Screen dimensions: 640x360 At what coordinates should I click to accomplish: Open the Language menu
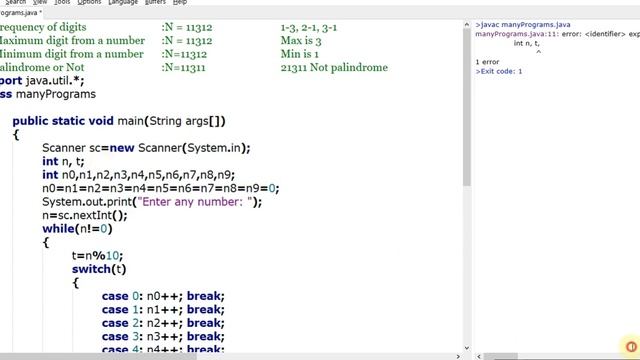pyautogui.click(x=123, y=2)
